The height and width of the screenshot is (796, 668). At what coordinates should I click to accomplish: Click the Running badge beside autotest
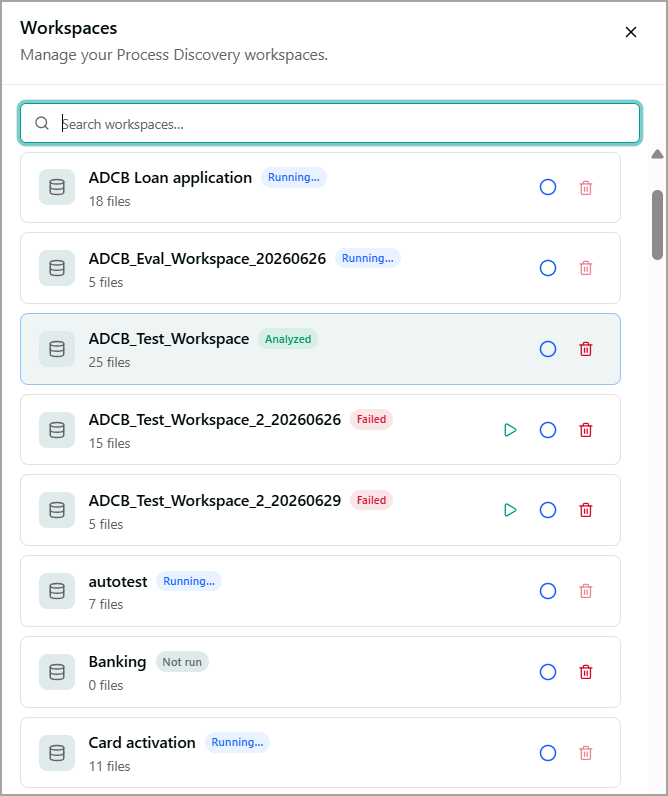(189, 581)
